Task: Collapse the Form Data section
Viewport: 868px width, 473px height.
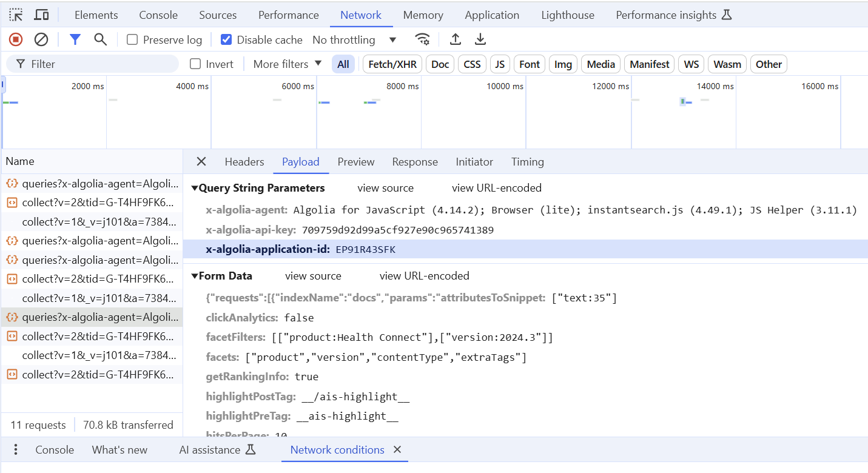Action: pos(195,276)
